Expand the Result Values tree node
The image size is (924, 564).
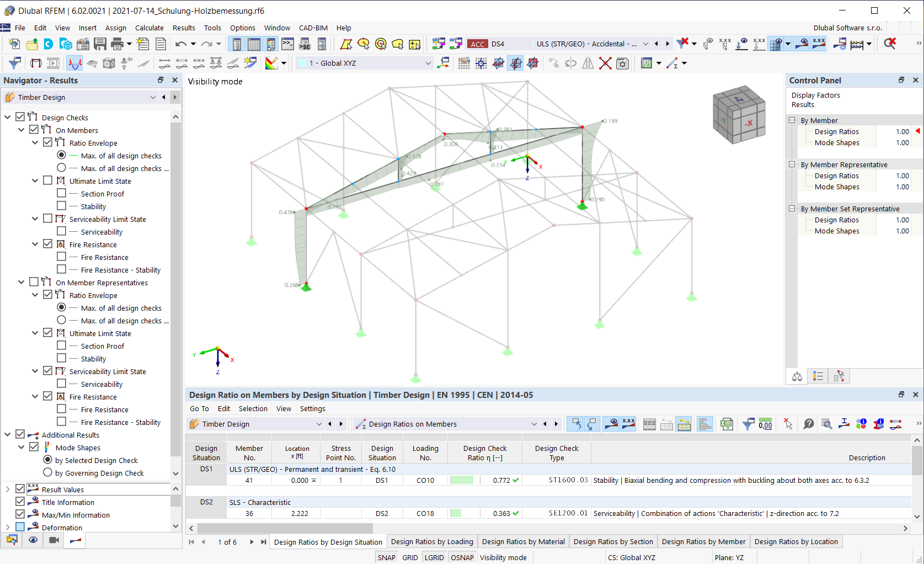click(8, 489)
